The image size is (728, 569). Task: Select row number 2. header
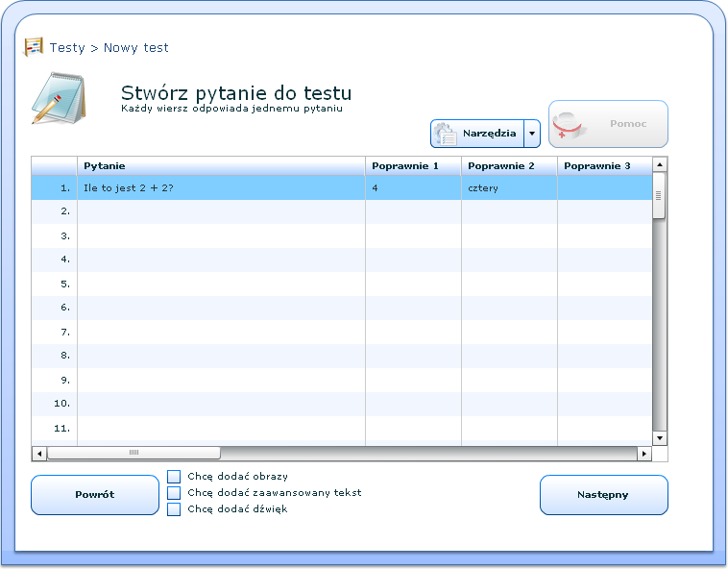tap(55, 211)
